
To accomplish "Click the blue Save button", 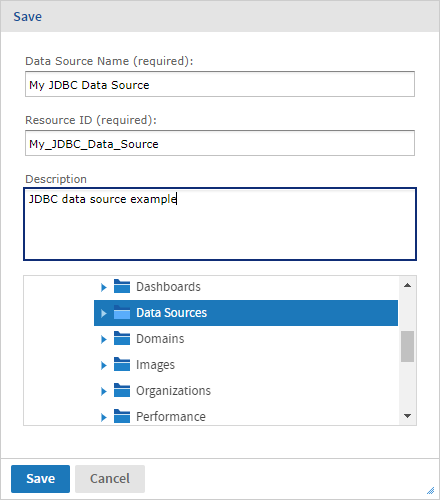I will tap(40, 479).
